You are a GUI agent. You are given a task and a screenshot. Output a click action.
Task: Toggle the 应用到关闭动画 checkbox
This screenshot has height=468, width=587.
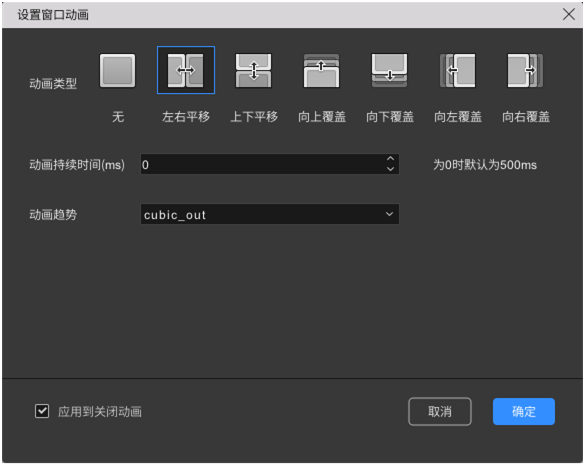pos(42,411)
